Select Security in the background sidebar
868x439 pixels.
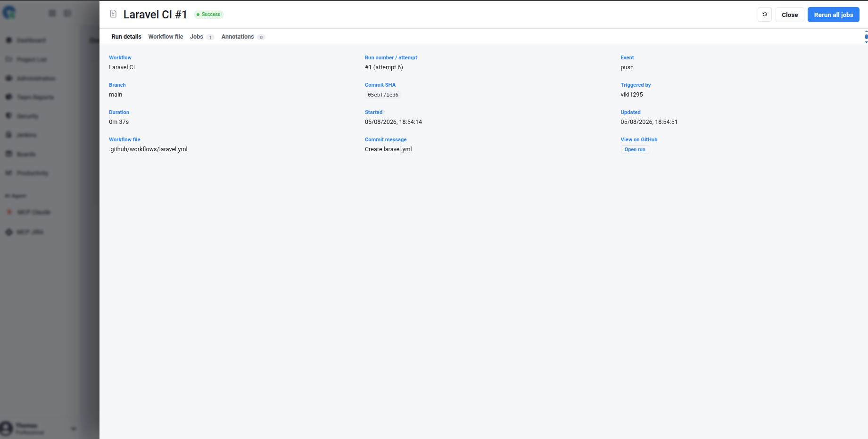point(27,116)
